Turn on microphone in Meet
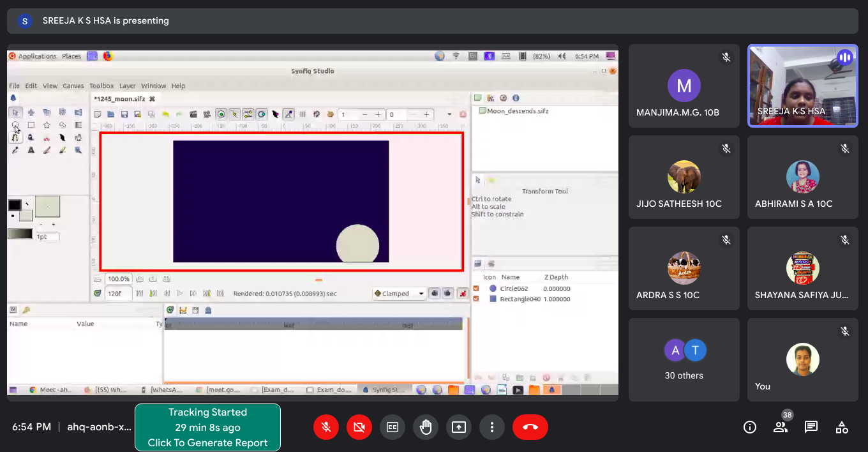Image resolution: width=868 pixels, height=452 pixels. click(x=326, y=427)
